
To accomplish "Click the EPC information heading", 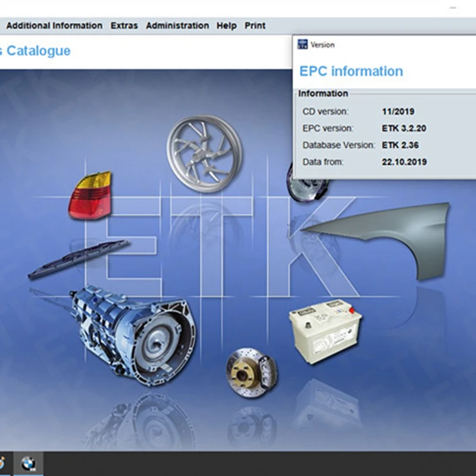I will coord(351,71).
